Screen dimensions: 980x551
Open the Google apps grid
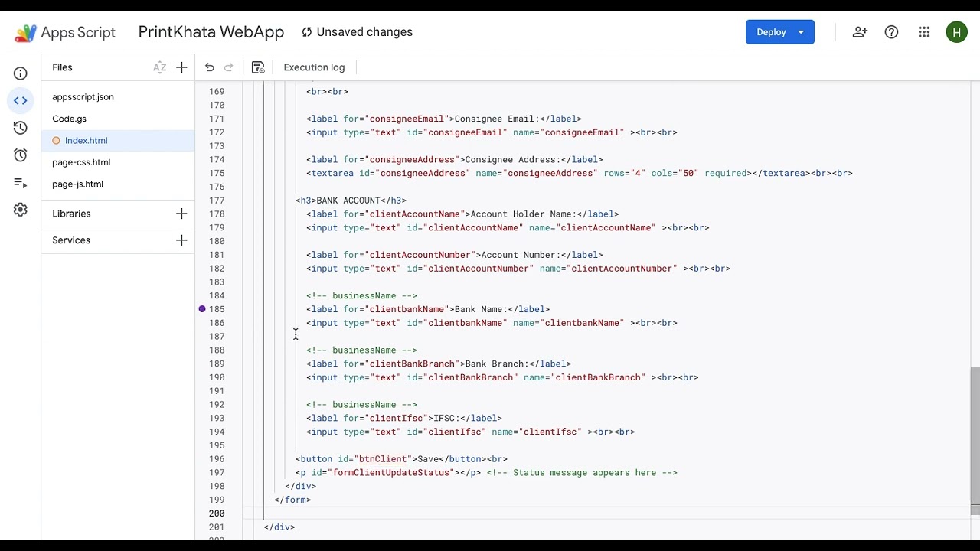click(924, 32)
